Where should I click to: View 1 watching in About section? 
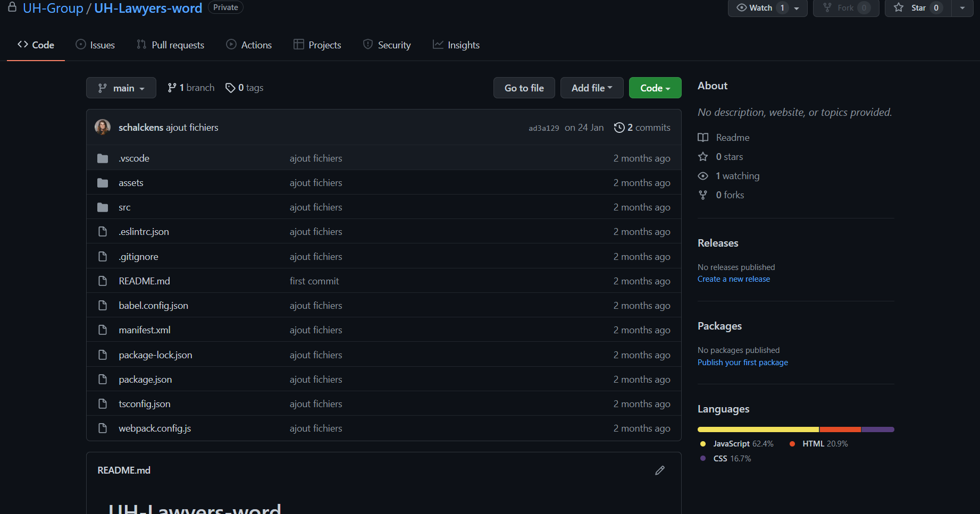point(728,176)
